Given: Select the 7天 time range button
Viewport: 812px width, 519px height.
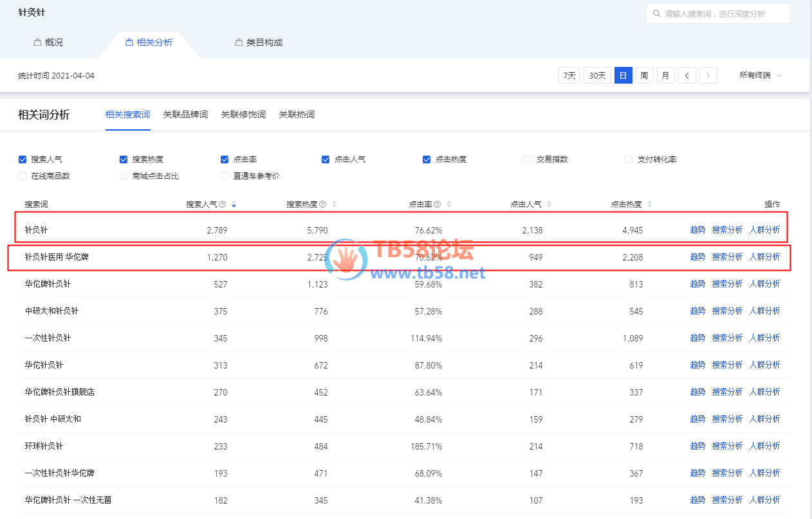Looking at the screenshot, I should point(569,75).
